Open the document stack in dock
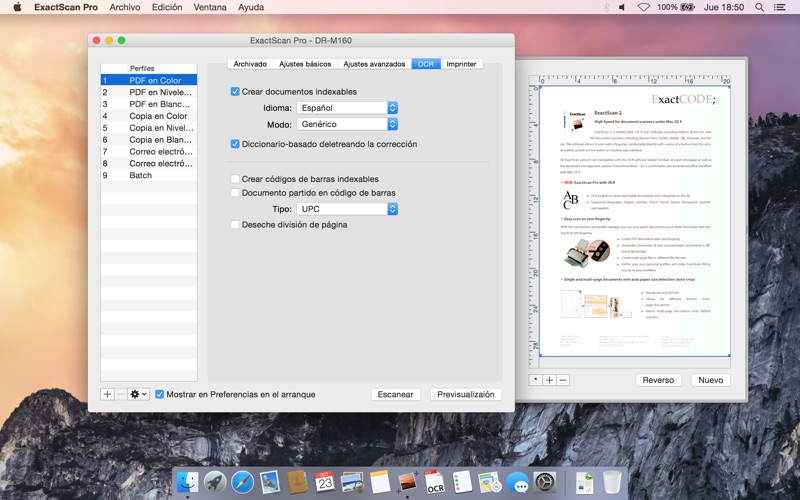Screen dimensions: 800x500 (584, 482)
